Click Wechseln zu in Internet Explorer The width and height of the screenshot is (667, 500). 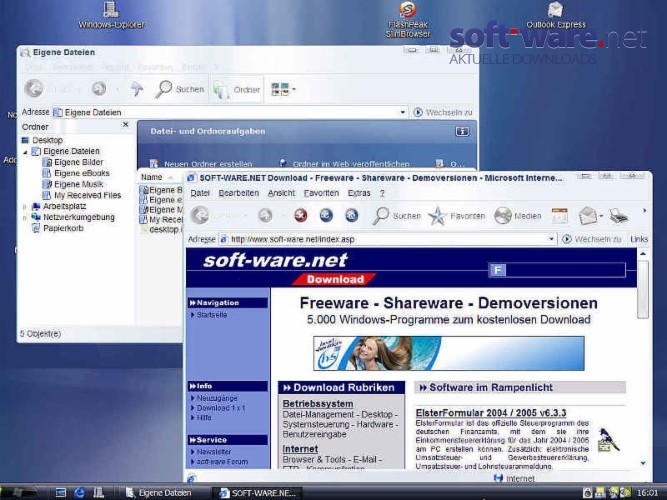(x=592, y=239)
